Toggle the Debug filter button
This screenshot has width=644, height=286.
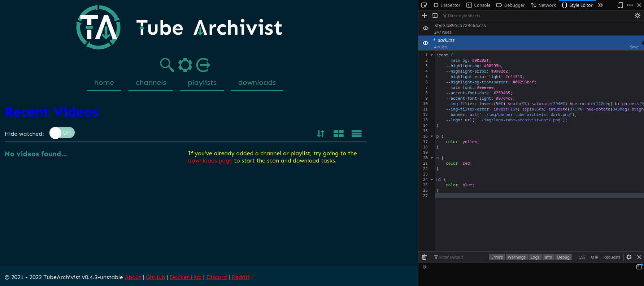coord(563,257)
